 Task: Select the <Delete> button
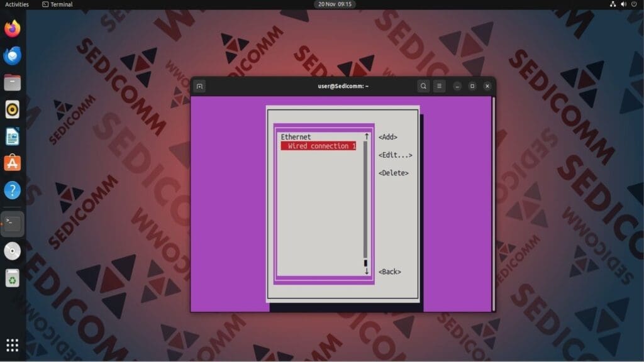click(394, 173)
